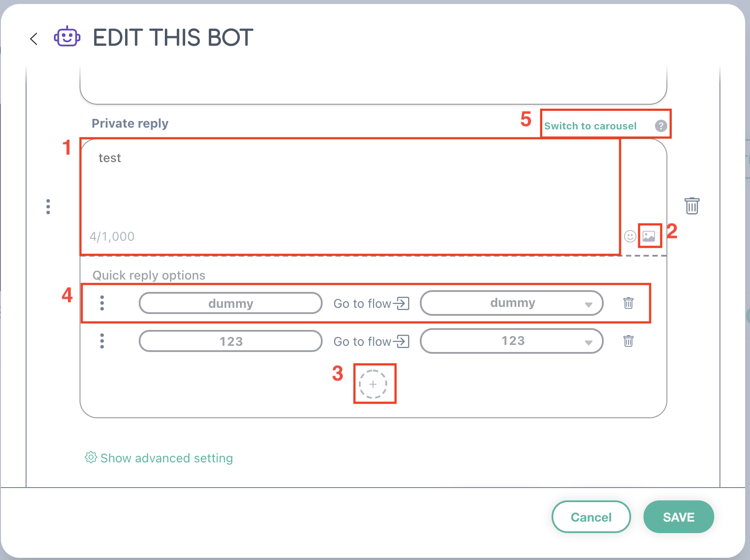
Task: Click Switch to carousel link
Action: pyautogui.click(x=590, y=126)
